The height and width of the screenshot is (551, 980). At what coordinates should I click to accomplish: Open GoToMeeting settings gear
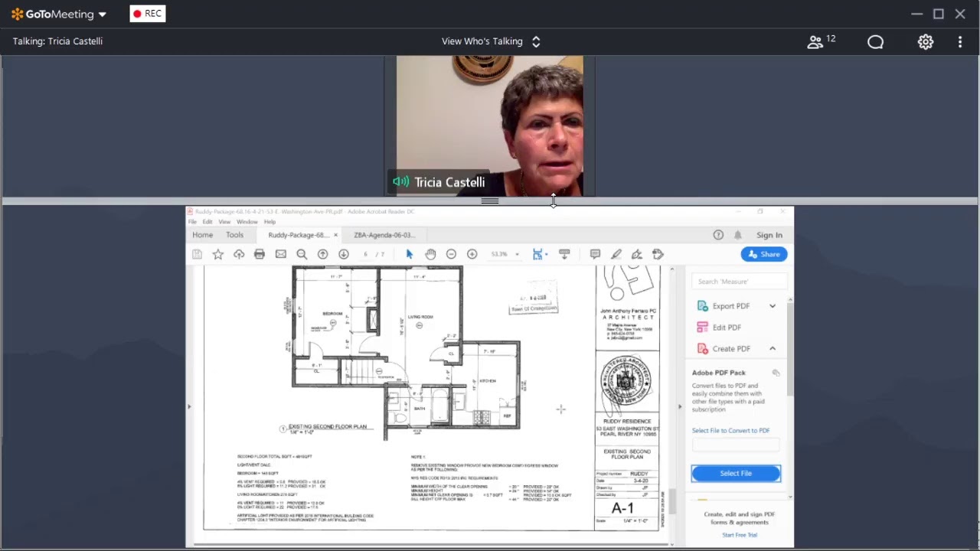click(926, 42)
